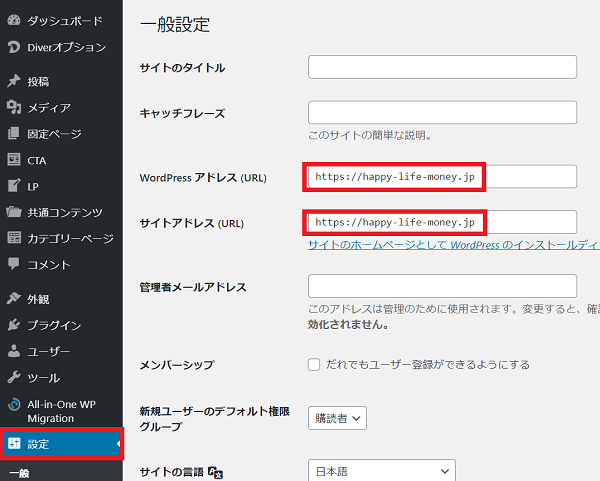Enable anyone-can-register membership checkbox
This screenshot has width=600, height=481.
click(x=314, y=364)
